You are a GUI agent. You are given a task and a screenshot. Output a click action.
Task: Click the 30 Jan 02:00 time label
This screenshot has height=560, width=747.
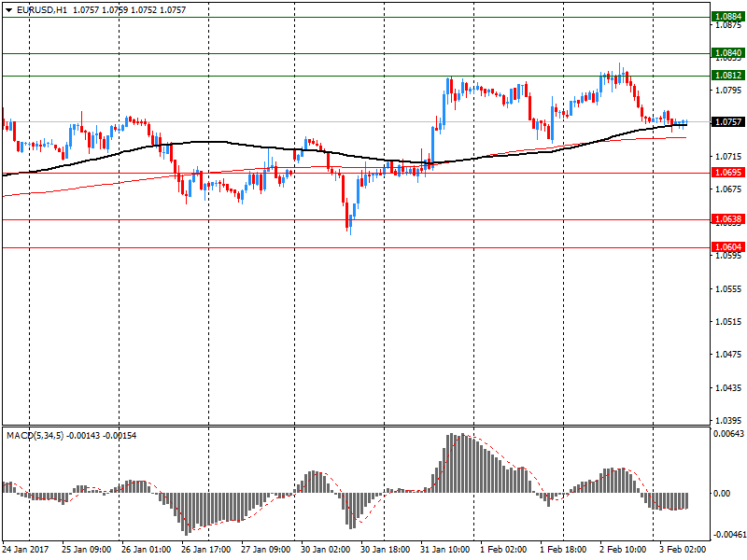325,549
